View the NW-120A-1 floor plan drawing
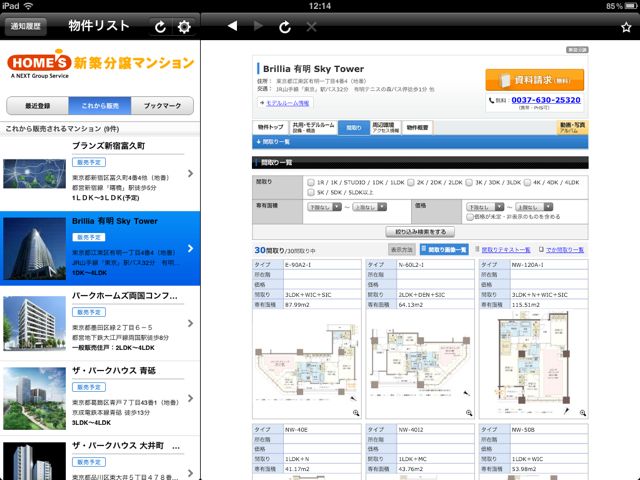 [x=533, y=362]
